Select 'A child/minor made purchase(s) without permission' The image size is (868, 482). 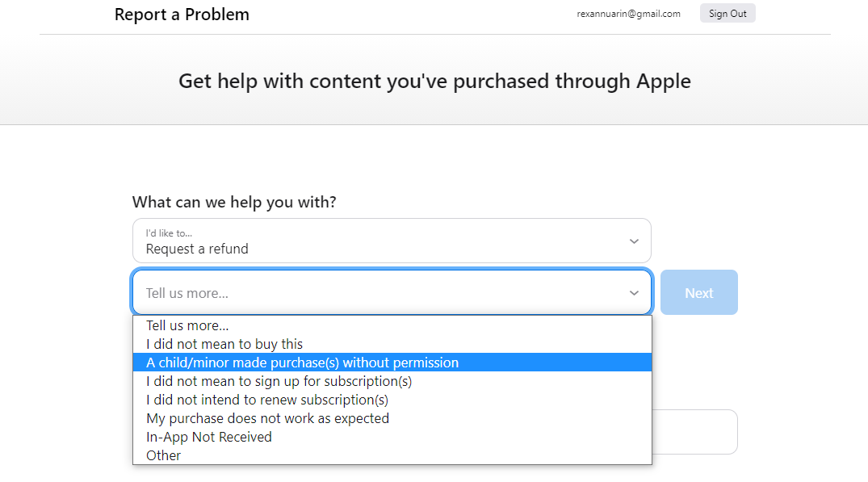[302, 363]
